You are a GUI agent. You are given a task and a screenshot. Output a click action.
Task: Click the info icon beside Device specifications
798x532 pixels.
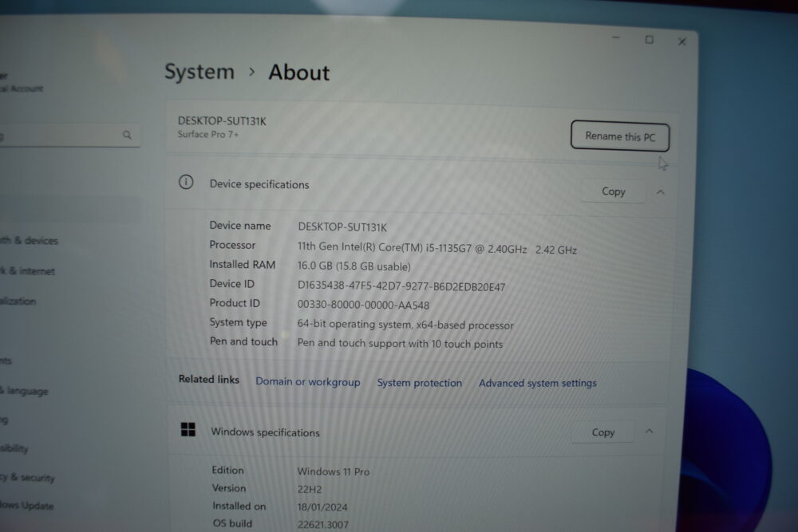pos(186,182)
